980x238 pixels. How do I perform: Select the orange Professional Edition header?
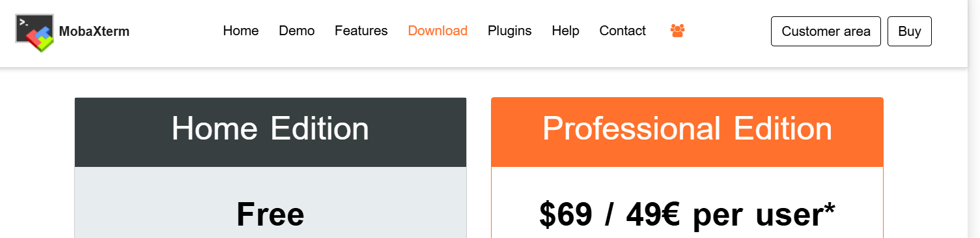687,132
